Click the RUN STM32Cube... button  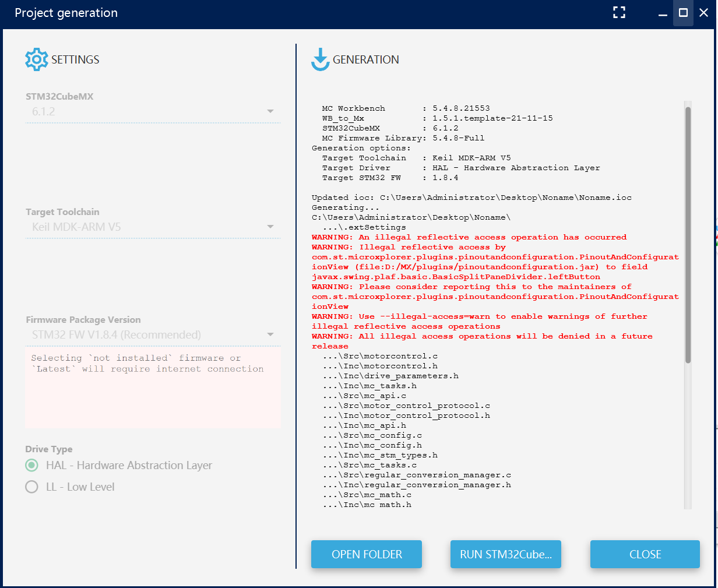pyautogui.click(x=506, y=554)
